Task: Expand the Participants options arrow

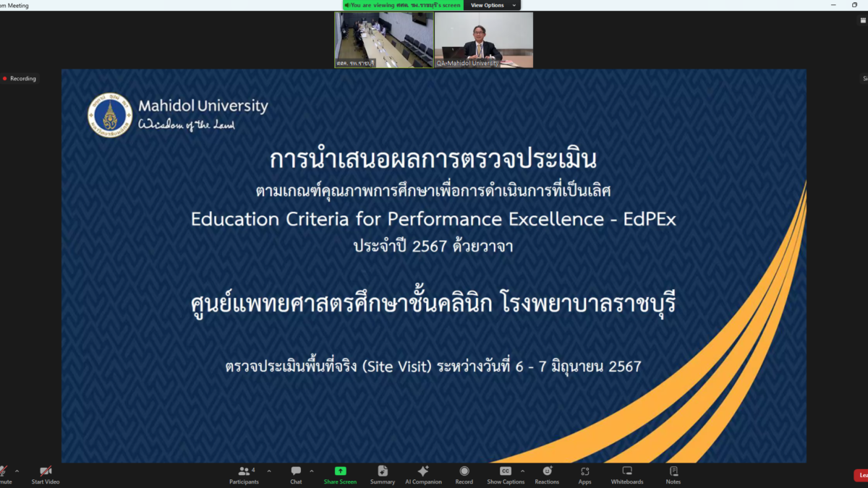Action: (269, 471)
